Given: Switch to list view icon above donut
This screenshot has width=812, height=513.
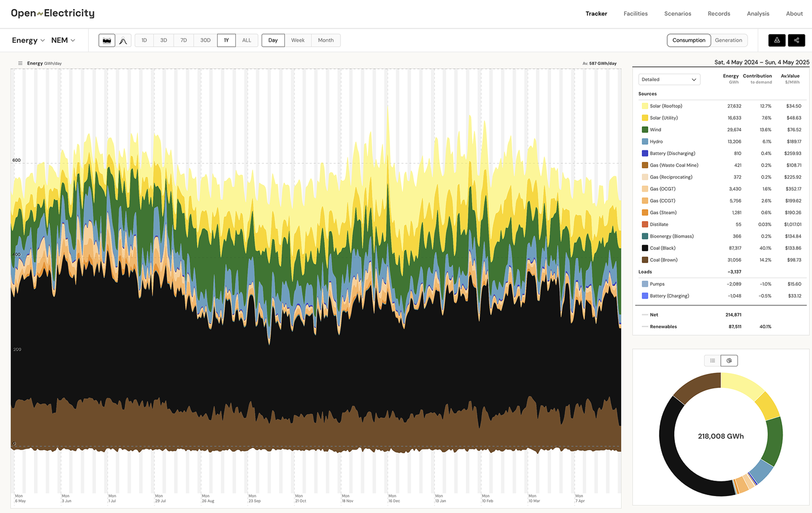Looking at the screenshot, I should coord(713,361).
